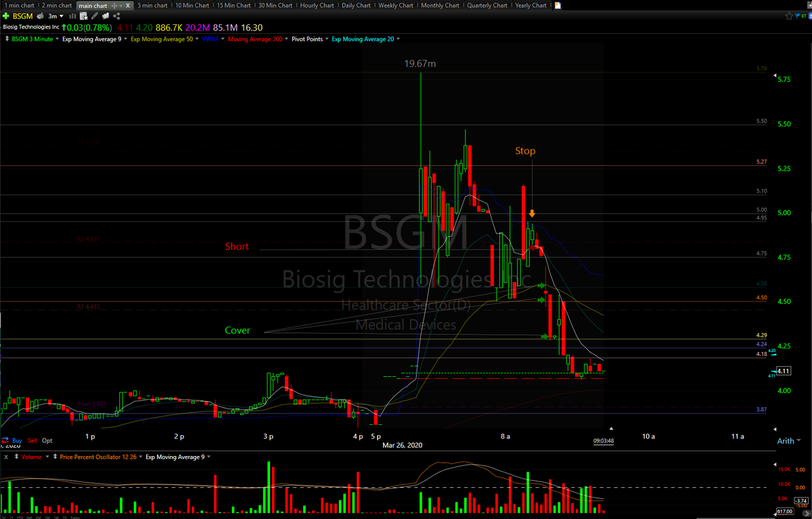Image resolution: width=812 pixels, height=519 pixels.
Task: Click the 5.27 price level label
Action: point(761,162)
